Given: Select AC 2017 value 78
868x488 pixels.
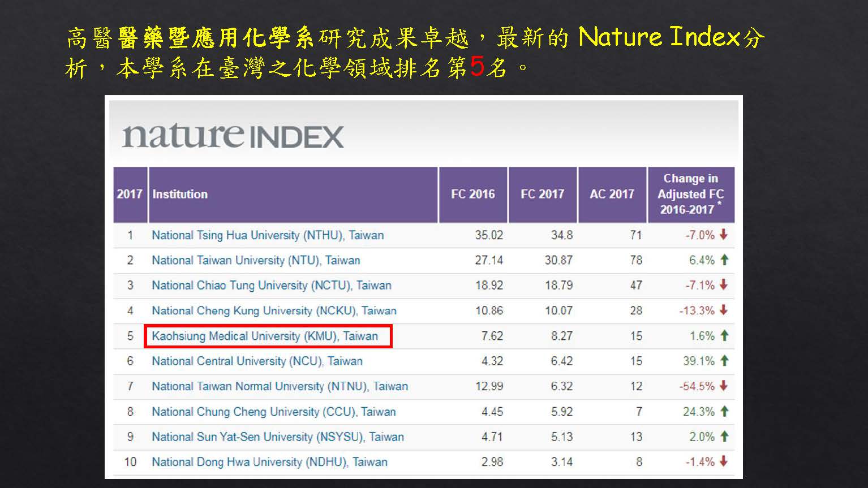Looking at the screenshot, I should point(636,260).
